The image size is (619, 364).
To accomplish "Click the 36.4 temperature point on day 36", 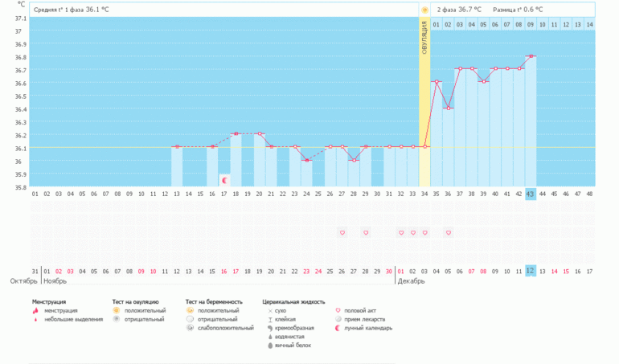I will pos(449,108).
